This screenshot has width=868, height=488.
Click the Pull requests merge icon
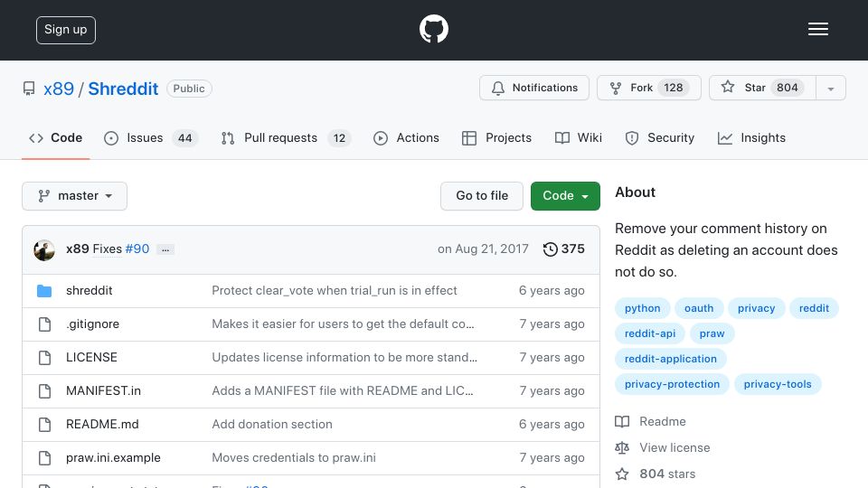click(228, 137)
